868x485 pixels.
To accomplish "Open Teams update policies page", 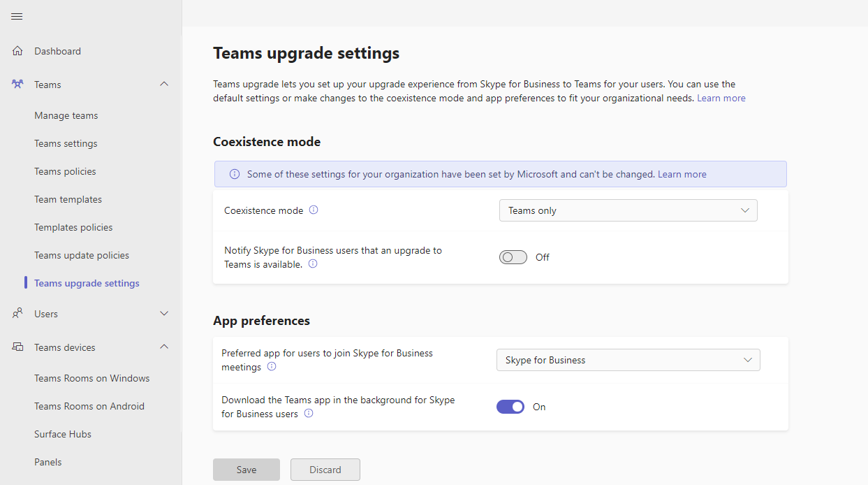I will [x=82, y=255].
